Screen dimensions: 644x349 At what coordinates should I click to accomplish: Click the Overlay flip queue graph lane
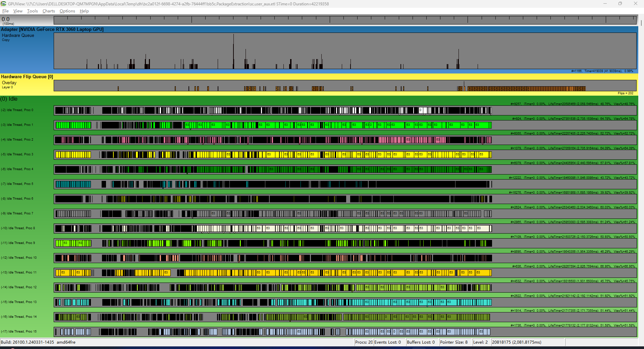(345, 86)
